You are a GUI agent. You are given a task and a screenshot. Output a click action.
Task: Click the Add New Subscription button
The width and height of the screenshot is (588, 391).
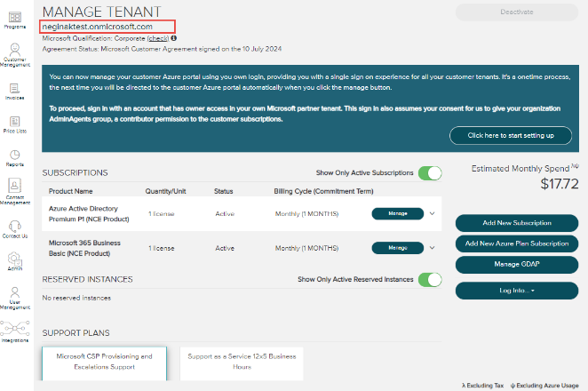point(515,222)
